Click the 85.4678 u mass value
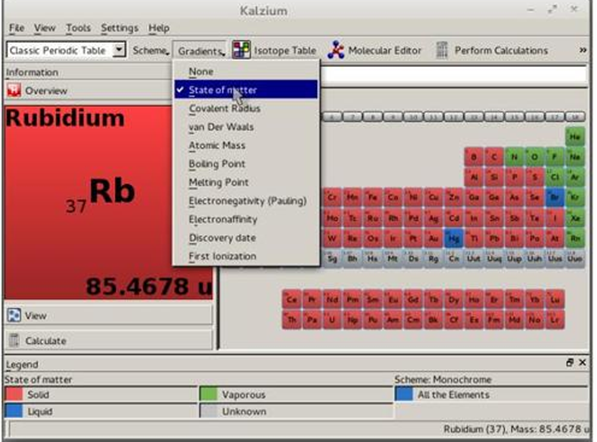This screenshot has width=597, height=442. (x=148, y=286)
